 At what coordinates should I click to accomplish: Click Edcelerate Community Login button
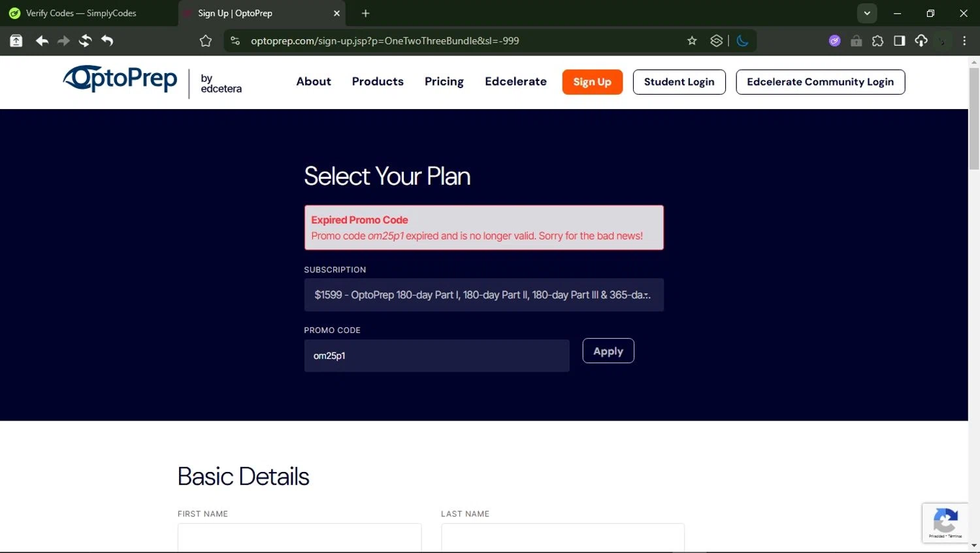click(821, 82)
